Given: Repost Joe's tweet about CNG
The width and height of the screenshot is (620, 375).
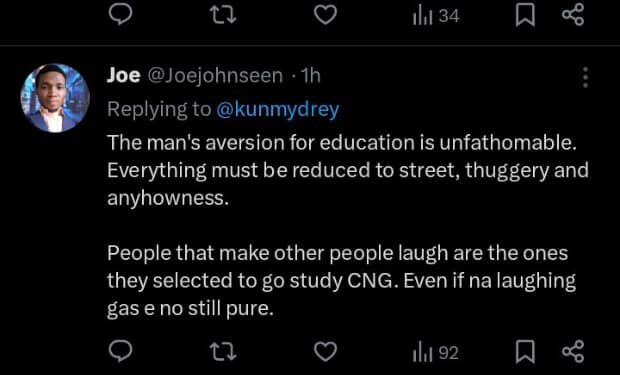Looking at the screenshot, I should (x=223, y=352).
